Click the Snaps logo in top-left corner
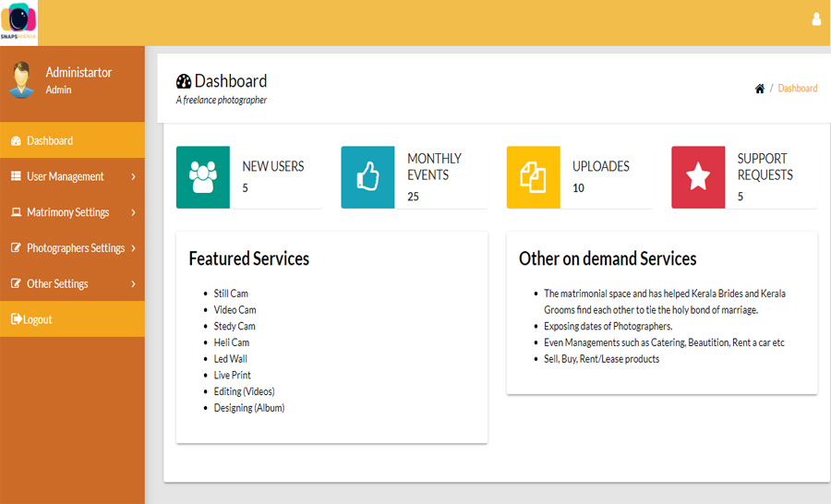 pos(19,22)
